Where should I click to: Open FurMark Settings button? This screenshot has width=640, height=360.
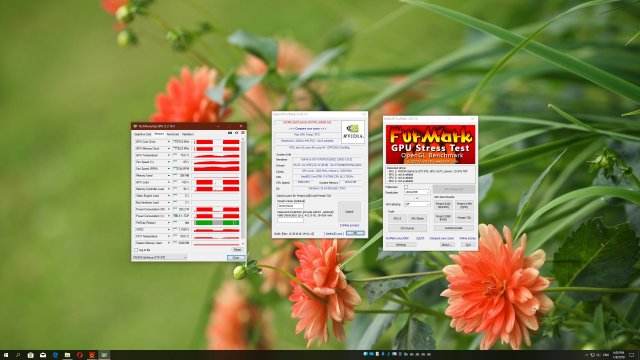(401, 244)
